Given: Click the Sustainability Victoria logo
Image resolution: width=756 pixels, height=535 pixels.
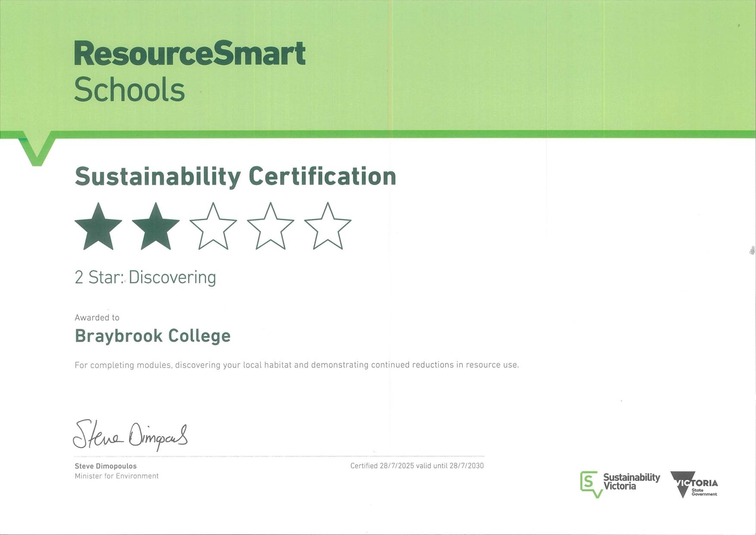Looking at the screenshot, I should click(x=620, y=483).
